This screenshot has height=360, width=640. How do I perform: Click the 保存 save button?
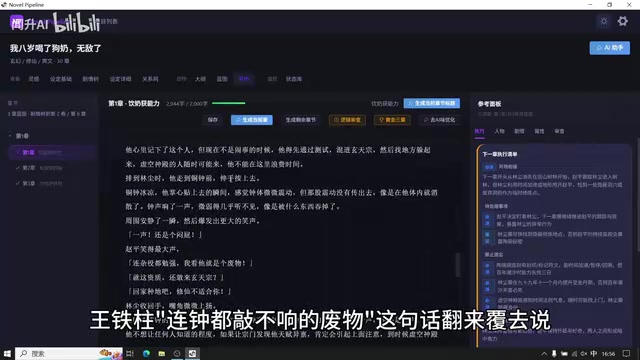(213, 120)
